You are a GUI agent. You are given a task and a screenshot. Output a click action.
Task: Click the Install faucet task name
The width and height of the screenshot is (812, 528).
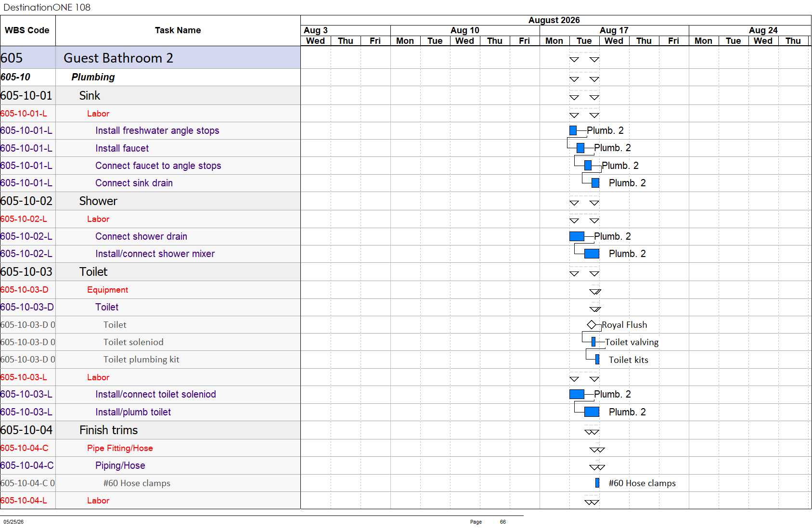click(x=122, y=148)
